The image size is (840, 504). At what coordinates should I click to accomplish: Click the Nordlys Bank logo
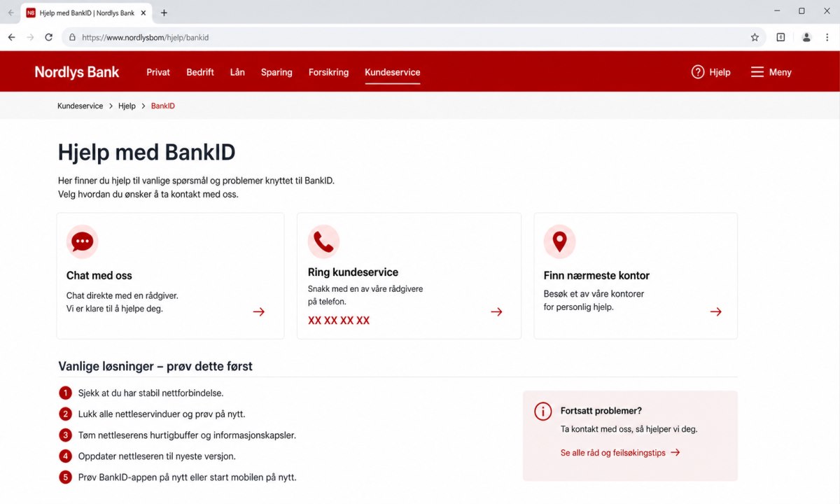click(x=77, y=72)
